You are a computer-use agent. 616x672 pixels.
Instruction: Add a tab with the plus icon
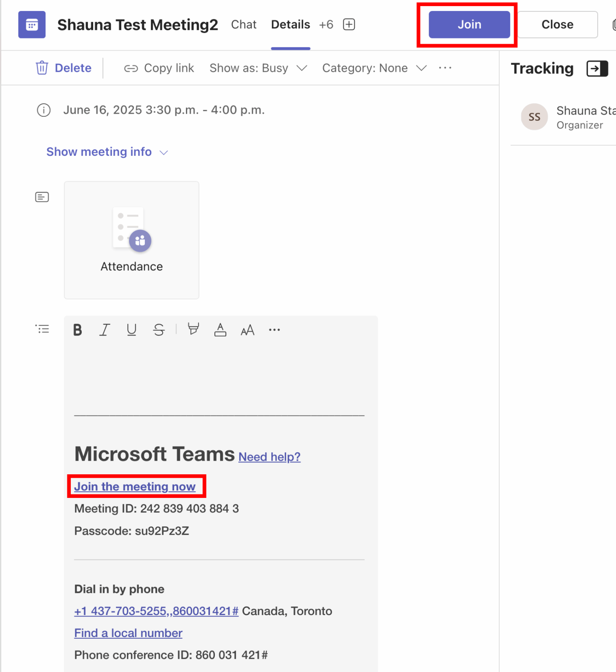[x=349, y=24]
